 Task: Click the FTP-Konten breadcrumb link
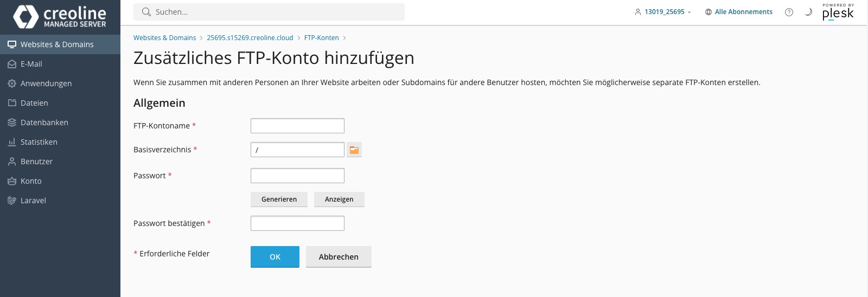[x=321, y=38]
